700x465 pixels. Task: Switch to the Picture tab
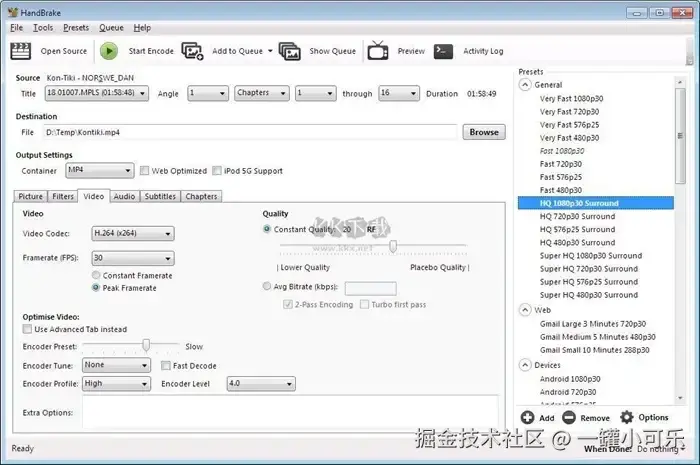pos(30,196)
